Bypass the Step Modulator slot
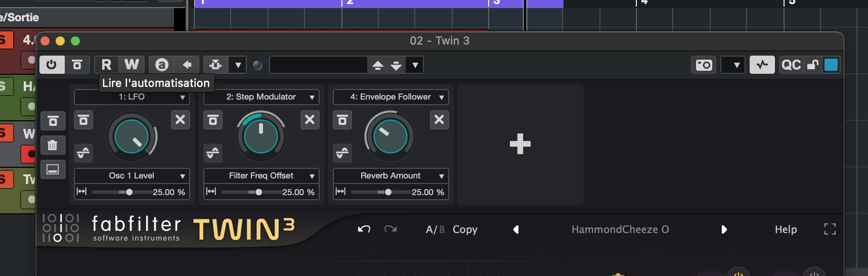Viewport: 868px width, 276px height. click(x=213, y=120)
